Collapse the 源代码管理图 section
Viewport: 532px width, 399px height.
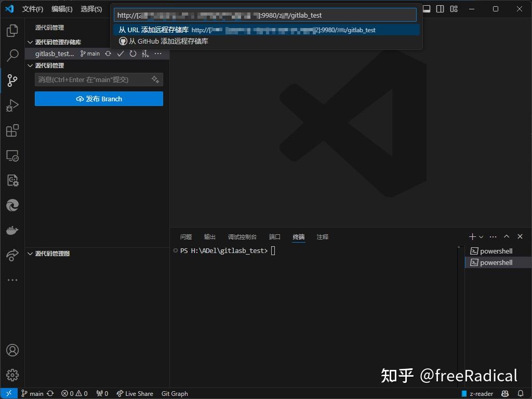[30, 254]
